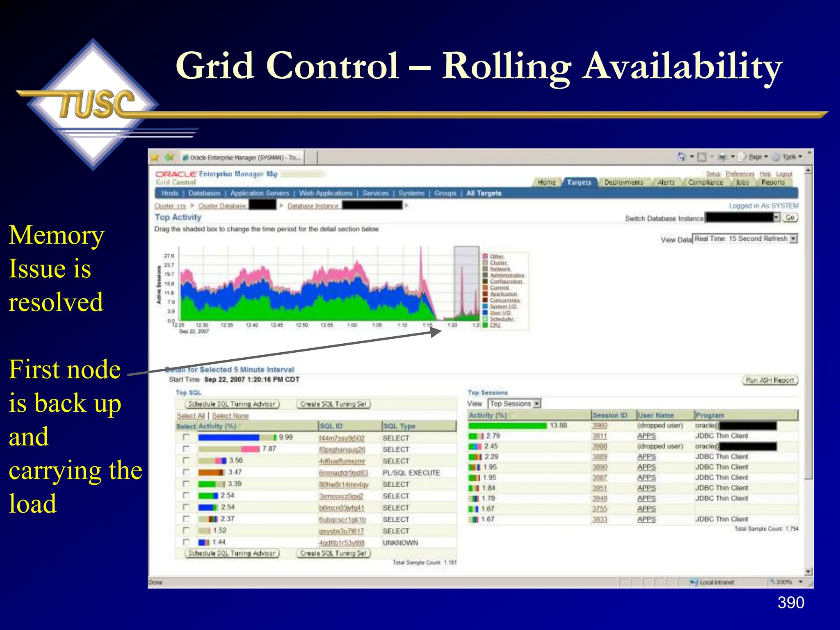Open the Reports tab
This screenshot has height=630, width=840.
(x=773, y=183)
